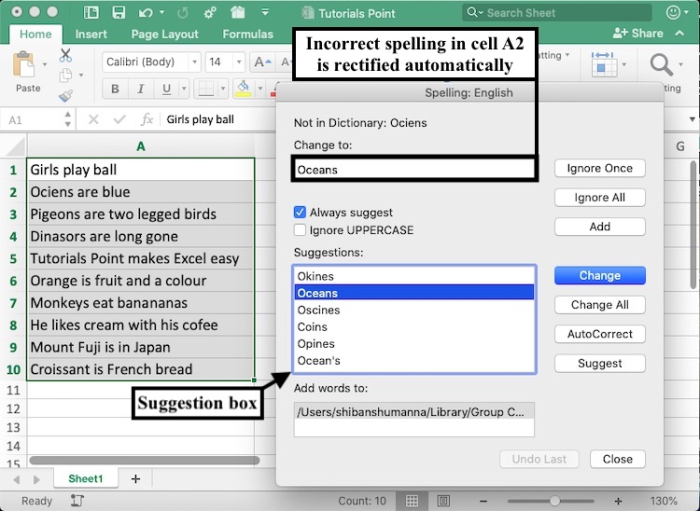Click the zoom out minus button
Viewport: 700px width, 511px height.
[483, 501]
